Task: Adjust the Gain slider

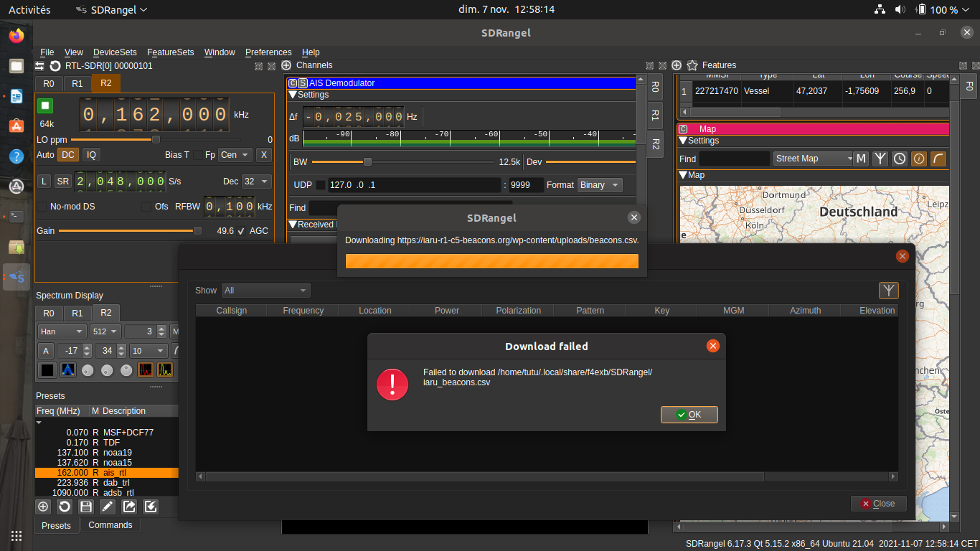Action: 131,231
